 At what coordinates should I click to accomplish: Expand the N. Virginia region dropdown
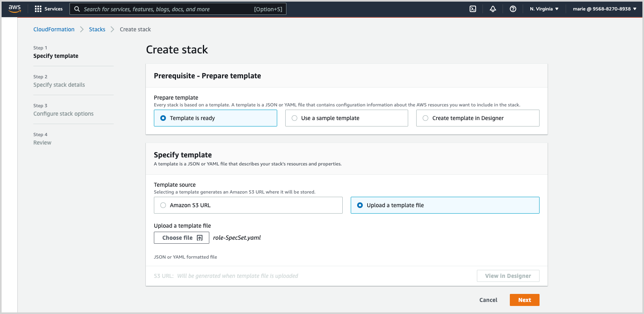pos(544,9)
